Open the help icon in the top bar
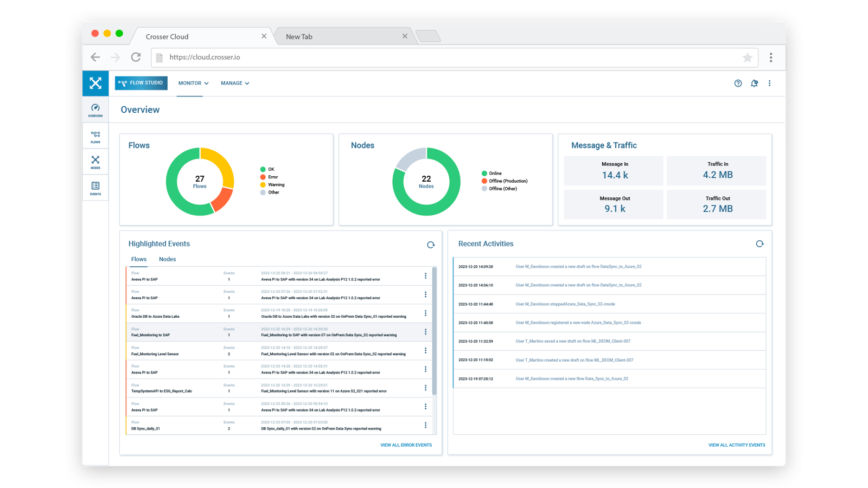This screenshot has width=868, height=488. 738,83
